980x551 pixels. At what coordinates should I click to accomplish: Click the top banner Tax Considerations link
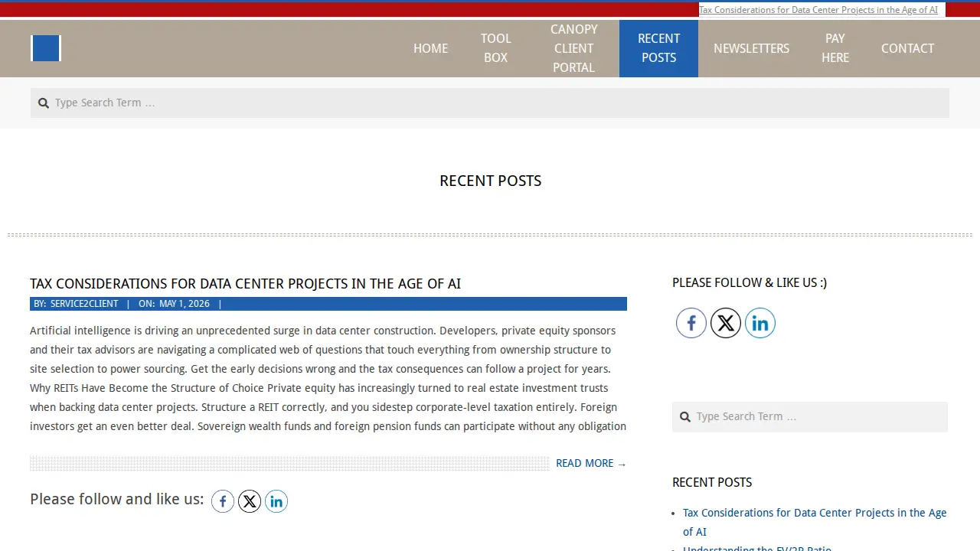click(818, 10)
